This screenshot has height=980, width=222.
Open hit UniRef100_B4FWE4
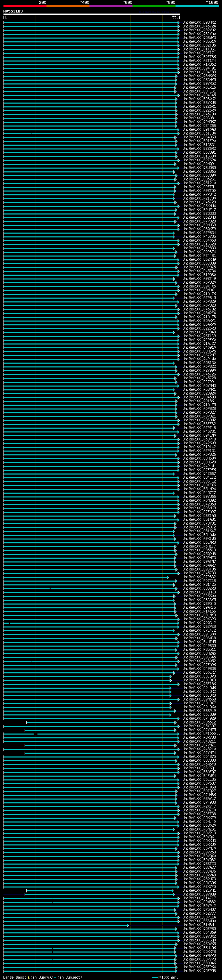pyautogui.click(x=199, y=776)
